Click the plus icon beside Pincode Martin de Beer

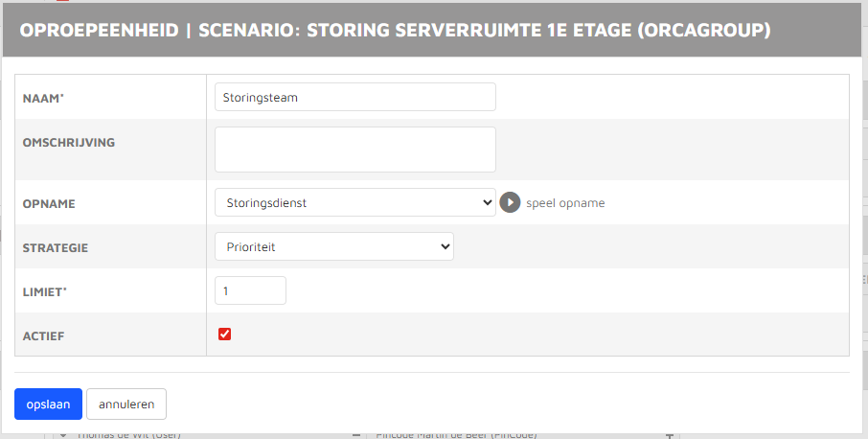669,435
